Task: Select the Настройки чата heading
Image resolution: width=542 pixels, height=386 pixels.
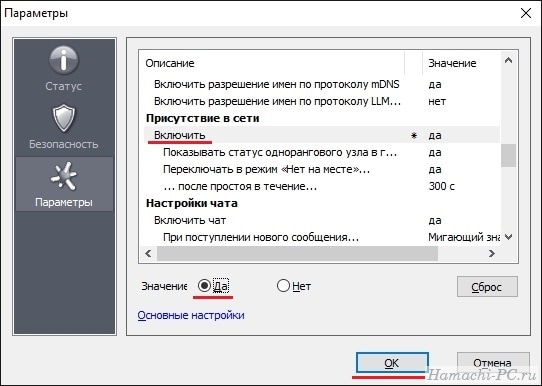Action: click(191, 203)
